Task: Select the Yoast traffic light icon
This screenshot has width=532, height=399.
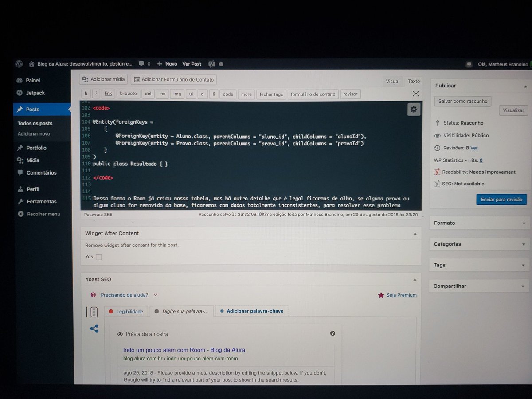Action: tap(94, 312)
